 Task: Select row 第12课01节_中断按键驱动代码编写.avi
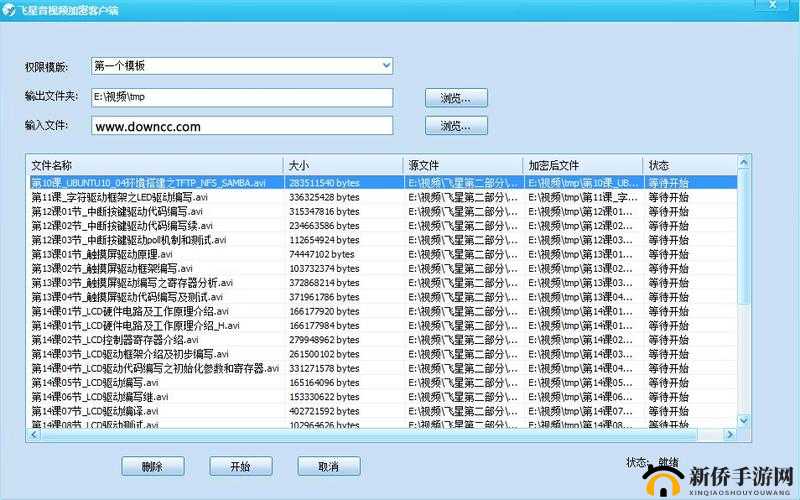tap(383, 211)
